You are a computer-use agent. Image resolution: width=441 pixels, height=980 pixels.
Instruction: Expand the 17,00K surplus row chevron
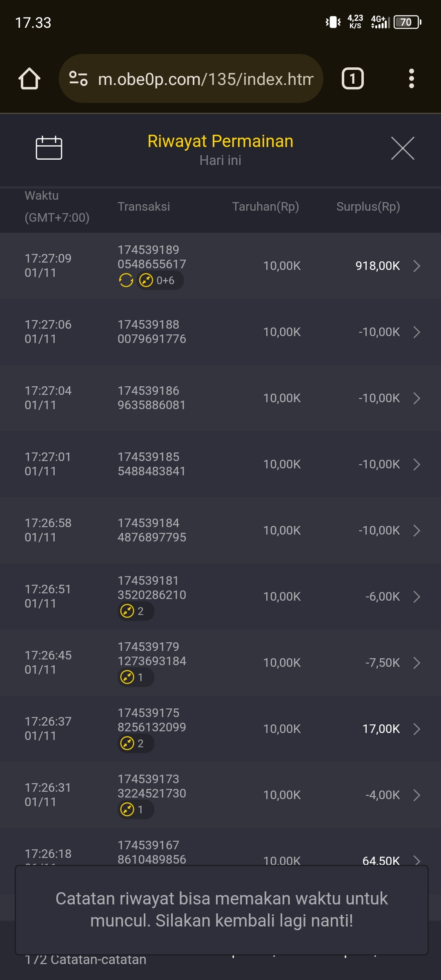416,729
